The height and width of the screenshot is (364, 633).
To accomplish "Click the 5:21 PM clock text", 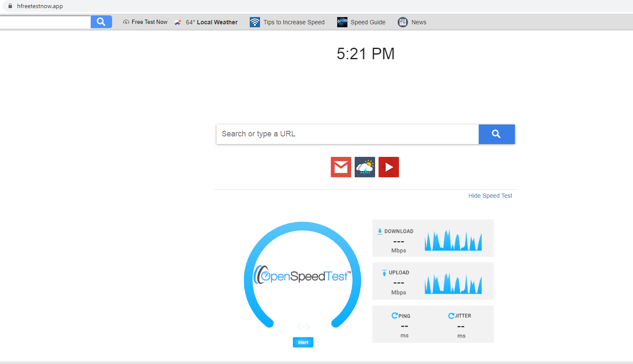I will tap(366, 54).
